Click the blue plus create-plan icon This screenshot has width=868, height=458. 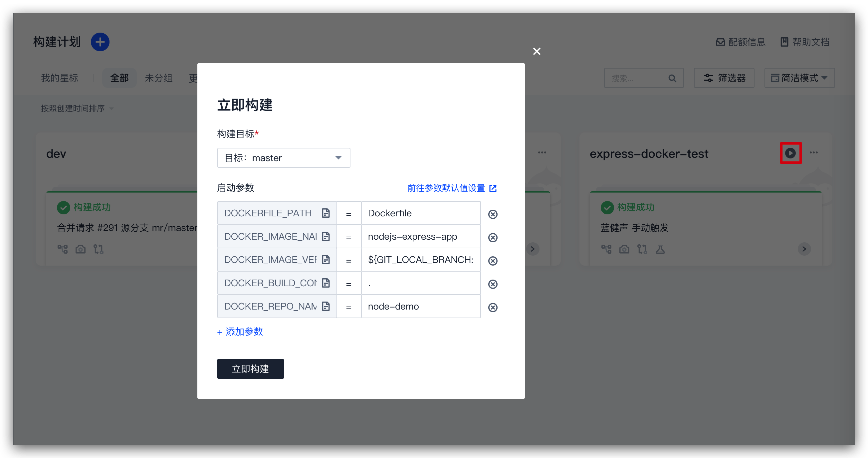click(100, 42)
